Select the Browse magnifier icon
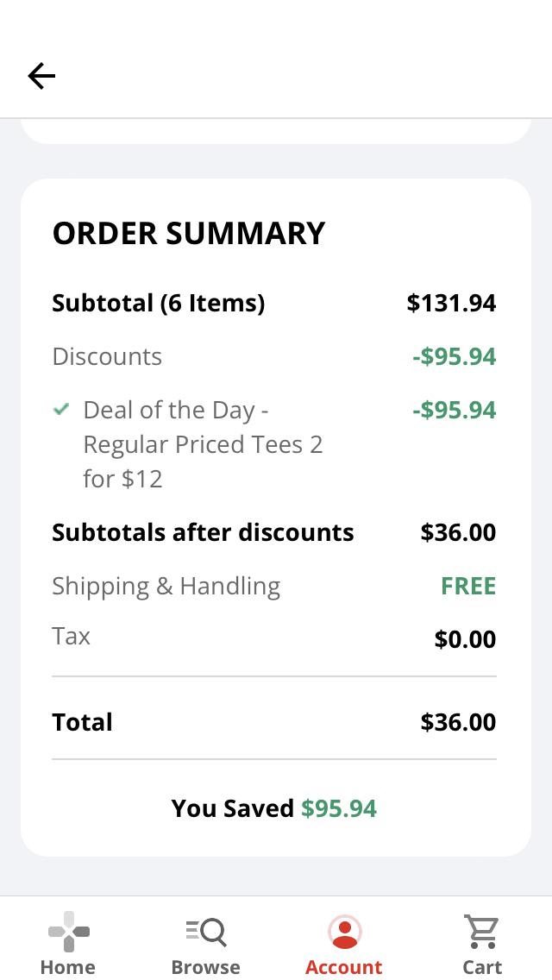The height and width of the screenshot is (980, 552). pyautogui.click(x=205, y=932)
